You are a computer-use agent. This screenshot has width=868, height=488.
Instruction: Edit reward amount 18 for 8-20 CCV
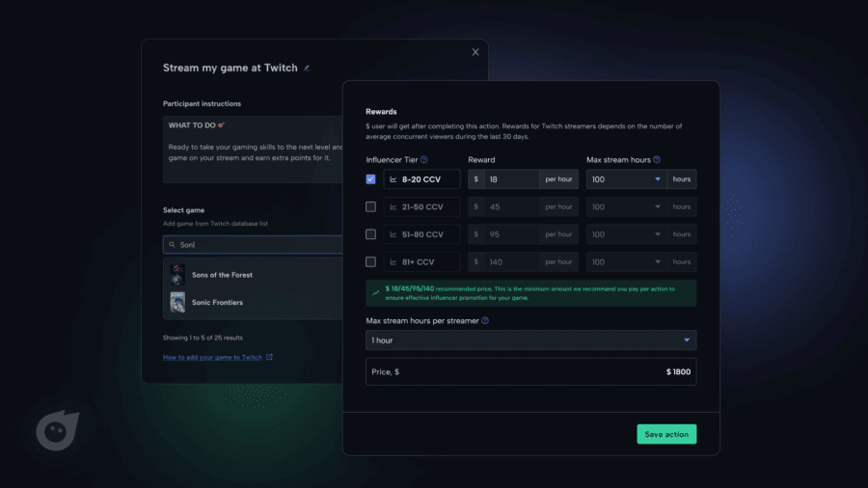pos(511,179)
